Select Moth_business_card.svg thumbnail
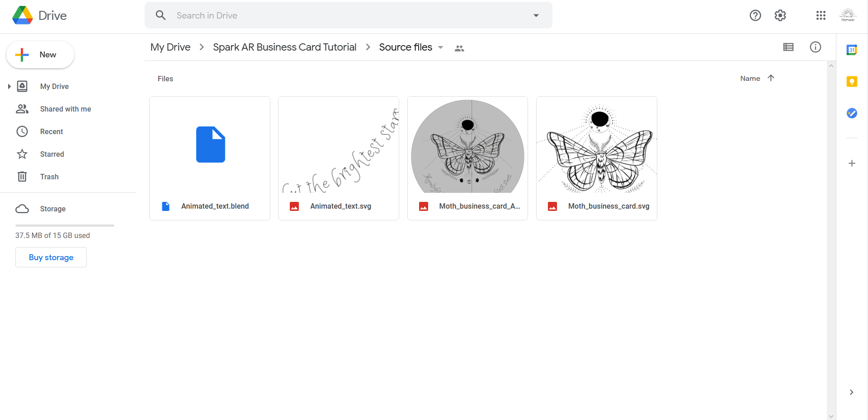 [597, 145]
